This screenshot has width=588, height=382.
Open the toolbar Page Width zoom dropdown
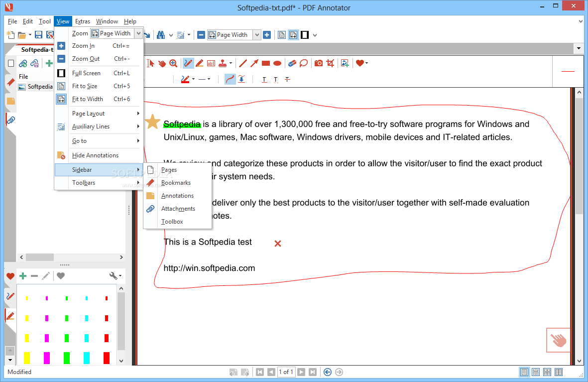[257, 35]
